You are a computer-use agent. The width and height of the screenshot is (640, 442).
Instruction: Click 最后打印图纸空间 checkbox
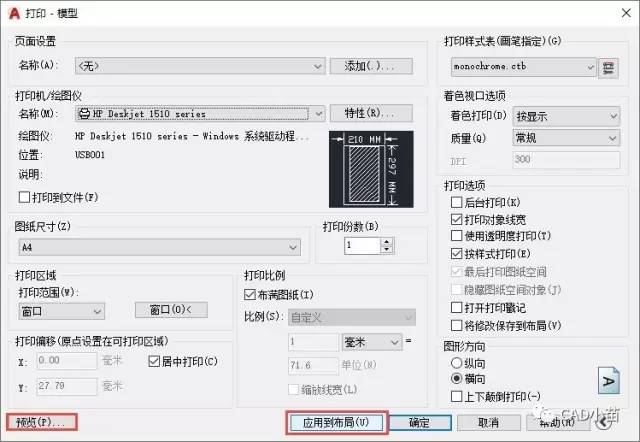(x=456, y=272)
